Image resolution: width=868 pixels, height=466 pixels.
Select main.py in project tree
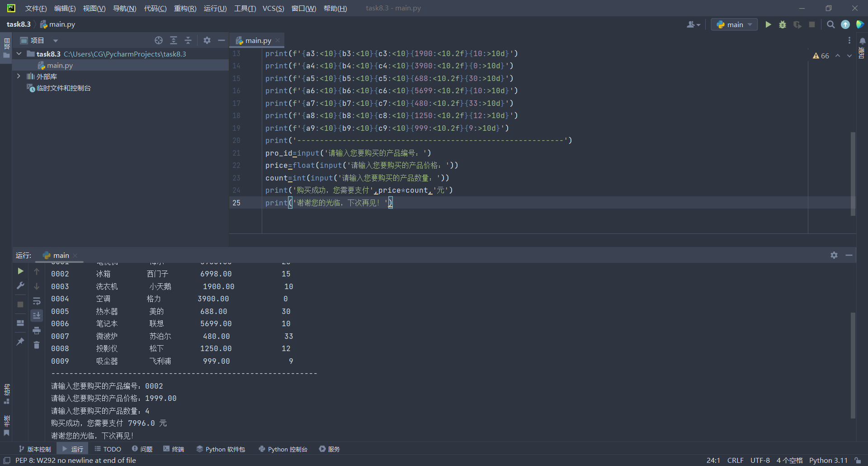click(x=60, y=65)
